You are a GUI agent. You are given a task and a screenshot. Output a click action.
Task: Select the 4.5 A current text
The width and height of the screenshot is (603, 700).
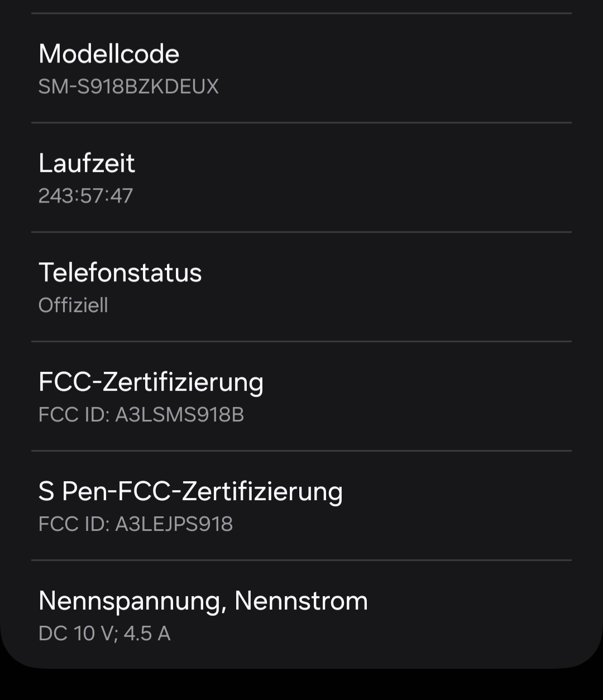coord(147,633)
